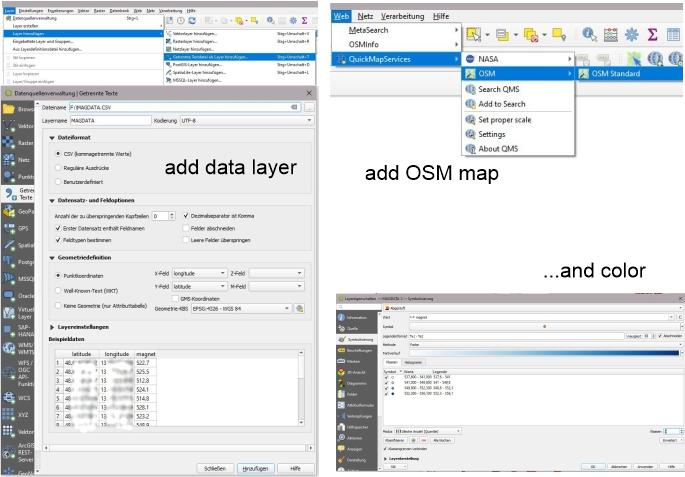The image size is (685, 477).
Task: Collapse the Datensatz- und Feldoptionen section
Action: pos(52,200)
